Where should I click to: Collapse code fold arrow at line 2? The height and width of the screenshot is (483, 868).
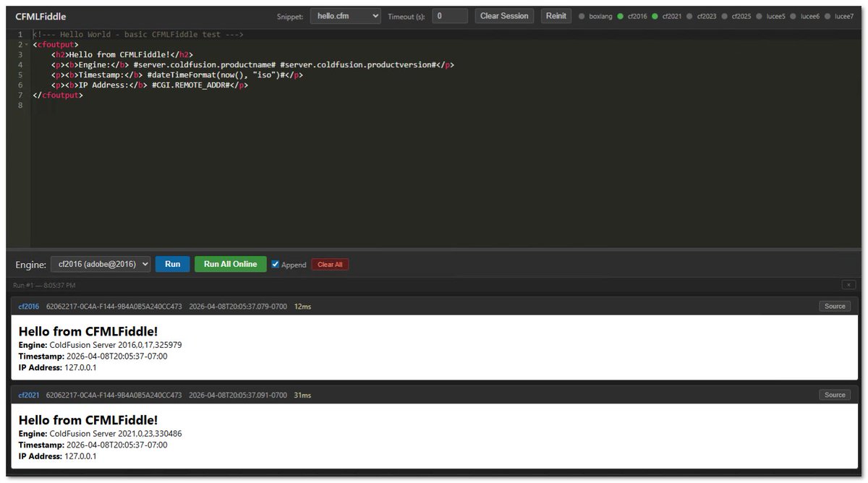tap(27, 45)
